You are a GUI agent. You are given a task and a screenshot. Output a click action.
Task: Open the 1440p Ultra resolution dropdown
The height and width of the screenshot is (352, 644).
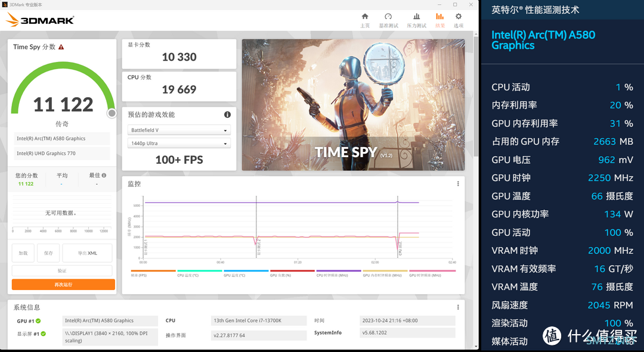click(x=179, y=144)
